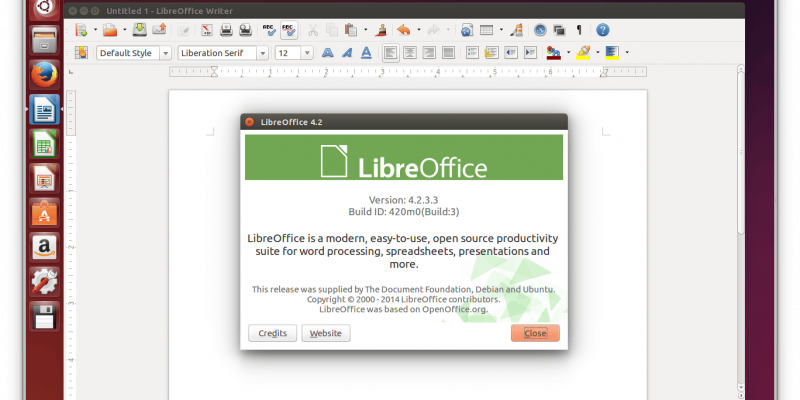Open the Undo history dropdown arrow
The height and width of the screenshot is (400, 800).
(x=419, y=30)
